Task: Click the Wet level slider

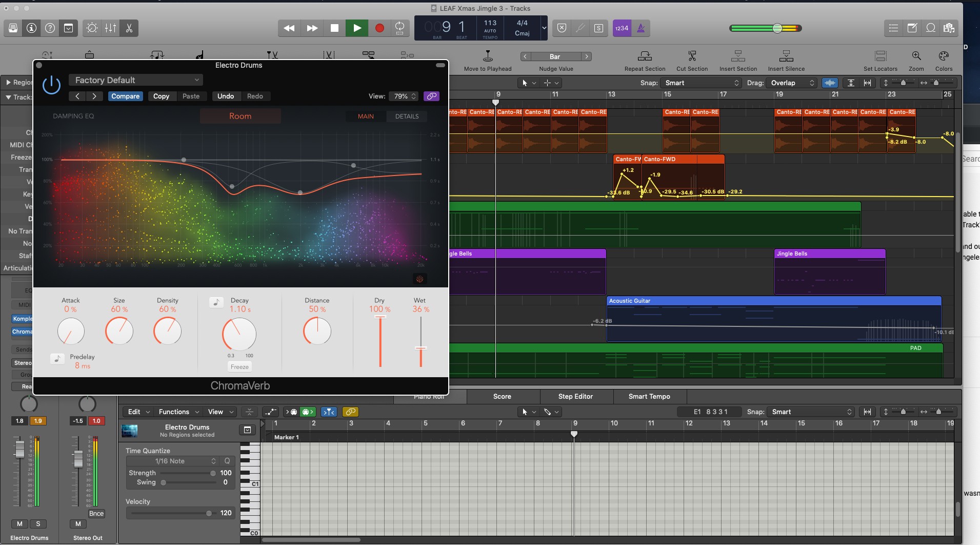Action: point(421,348)
